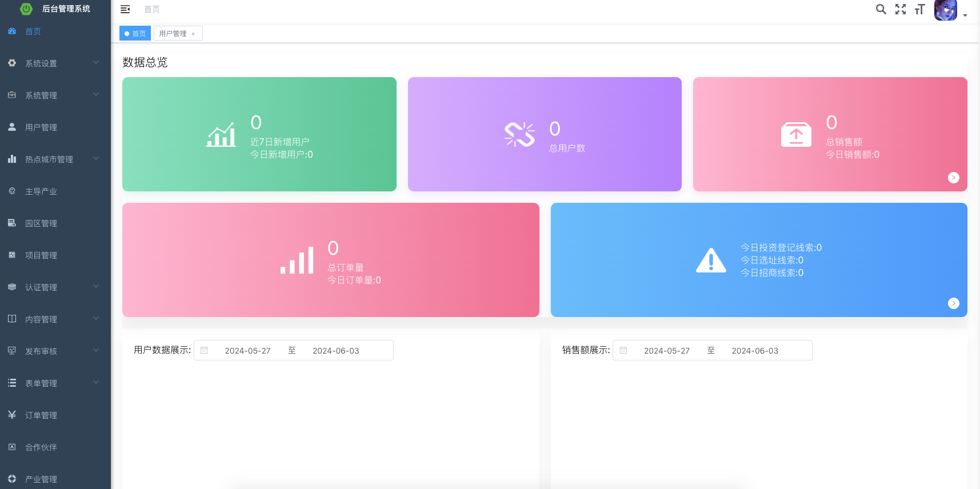Click the arrow on 总销售额 card
The width and height of the screenshot is (980, 489).
pos(953,178)
